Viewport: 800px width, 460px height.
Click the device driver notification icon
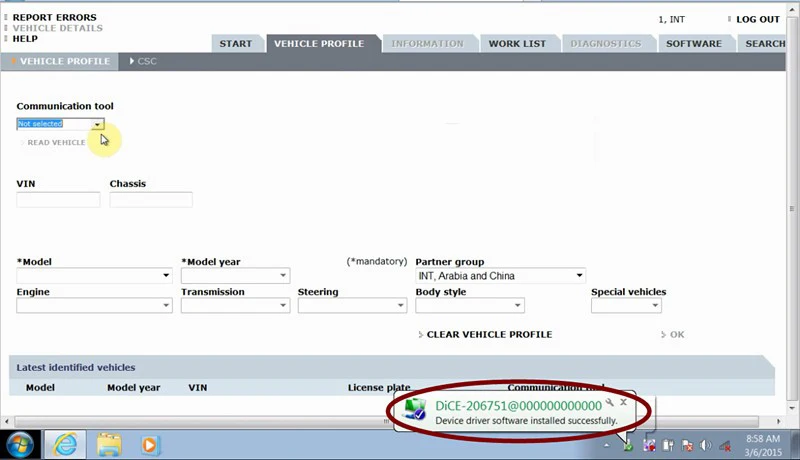coord(415,409)
